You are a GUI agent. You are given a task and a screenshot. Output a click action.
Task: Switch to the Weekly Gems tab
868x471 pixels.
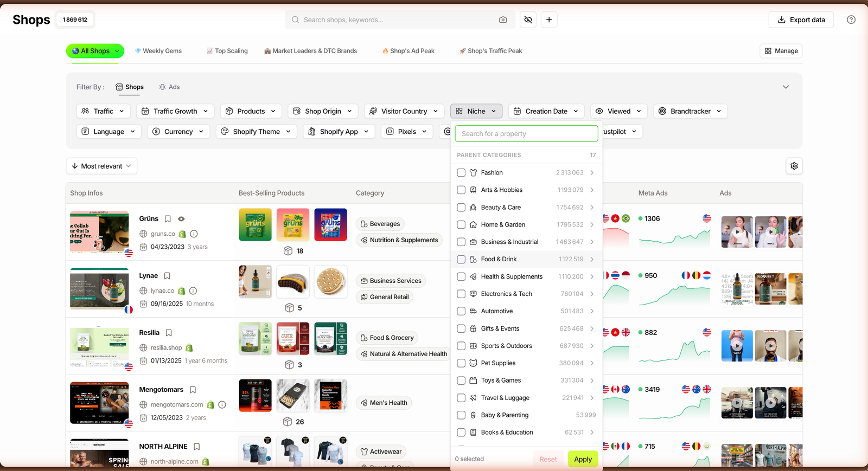pos(158,51)
